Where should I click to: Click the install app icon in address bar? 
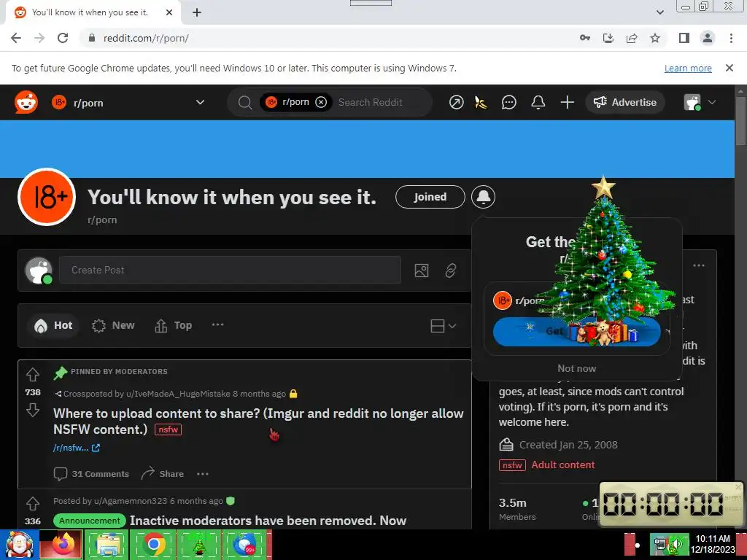coord(608,38)
